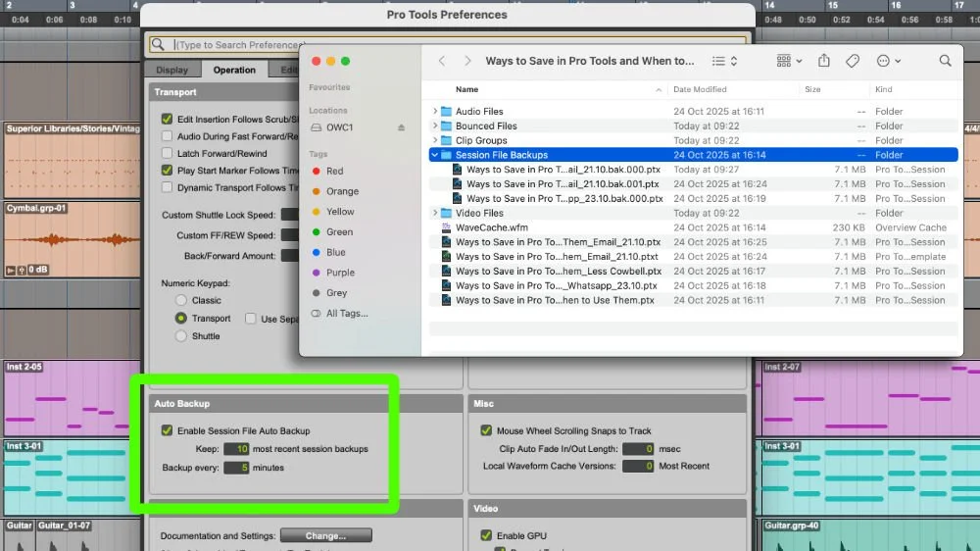Collapse the Session File Backups folder
This screenshot has width=980, height=551.
(x=435, y=155)
